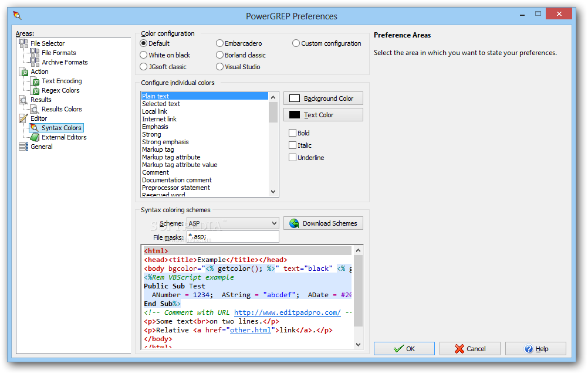This screenshot has height=374, width=588.
Task: Click the white Background Color swatch
Action: point(295,98)
